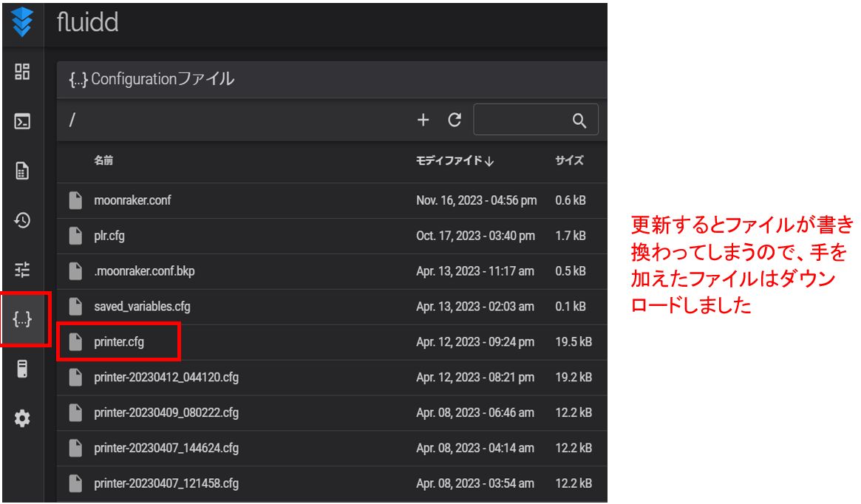861x504 pixels.
Task: Click size value 19.5 kB
Action: tap(574, 342)
